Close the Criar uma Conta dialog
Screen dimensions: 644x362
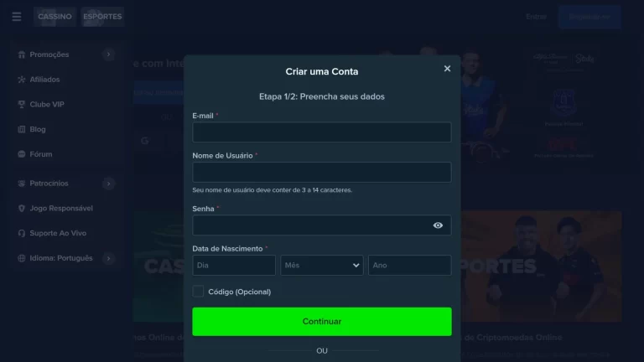447,69
